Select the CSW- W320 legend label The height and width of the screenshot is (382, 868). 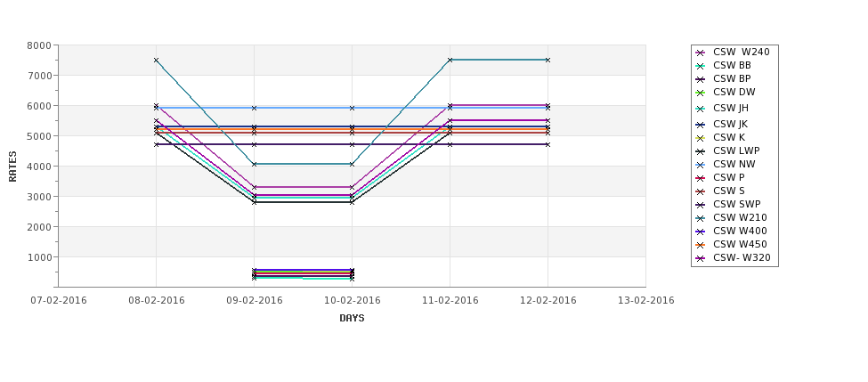pyautogui.click(x=742, y=257)
